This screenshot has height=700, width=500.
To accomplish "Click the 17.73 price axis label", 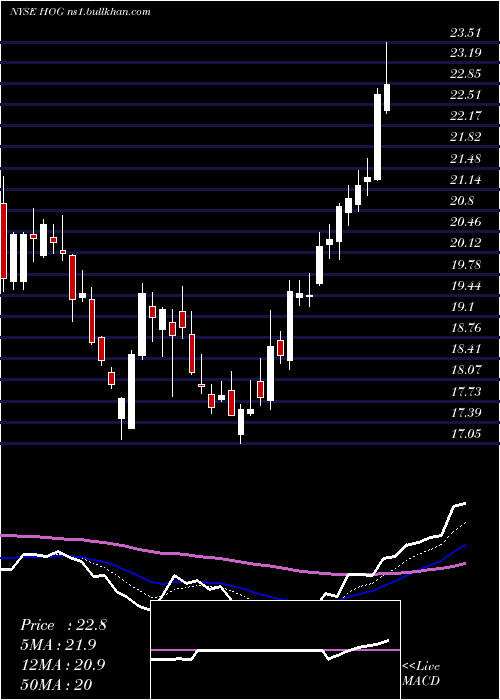I will [466, 392].
